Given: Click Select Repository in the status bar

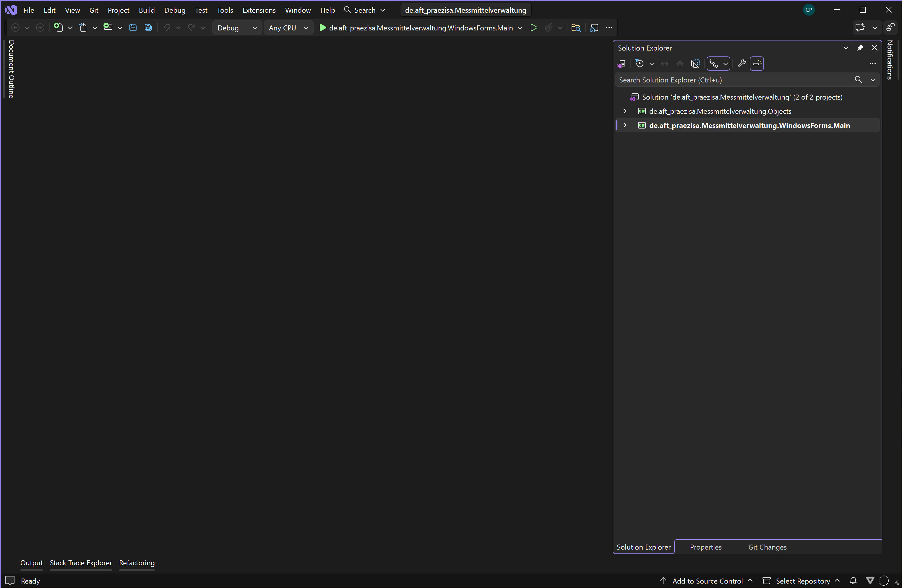Looking at the screenshot, I should point(802,580).
